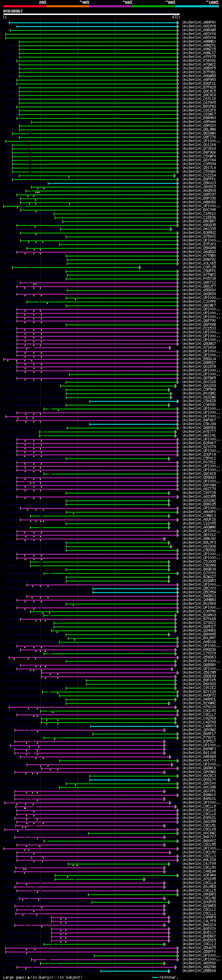Click the UniRef100_P05739 label
Viewport: 222px width, 980px height.
[x=199, y=279]
